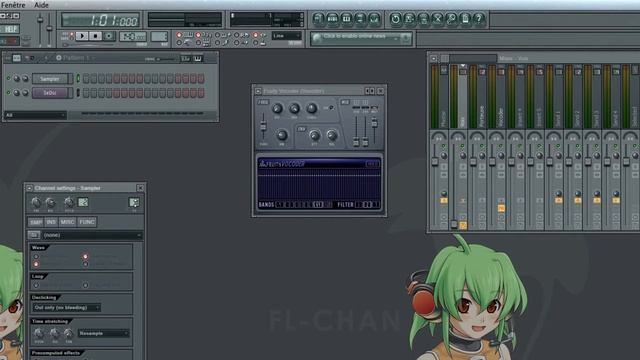This screenshot has height=360, width=640.
Task: Click the HELP hint button
Action: [x=10, y=29]
